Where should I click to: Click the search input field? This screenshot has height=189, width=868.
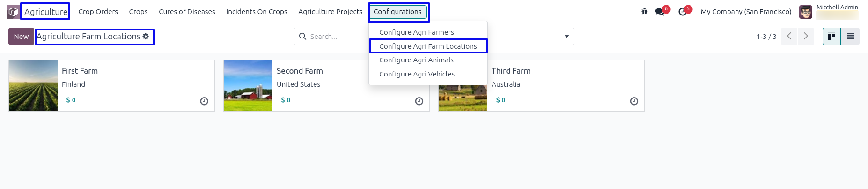(337, 37)
